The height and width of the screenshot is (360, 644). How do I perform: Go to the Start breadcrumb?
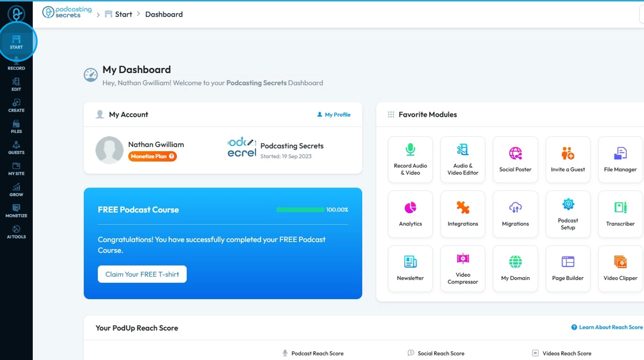pyautogui.click(x=118, y=14)
